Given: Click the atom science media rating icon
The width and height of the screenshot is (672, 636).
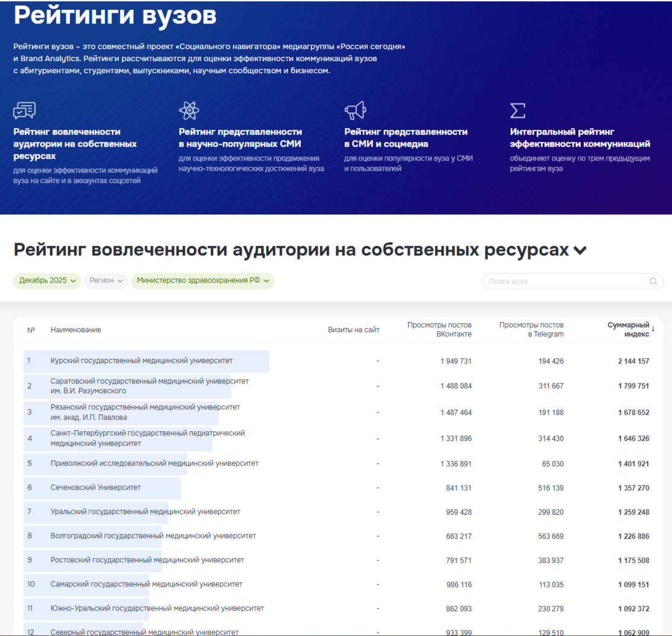Looking at the screenshot, I should 189,111.
